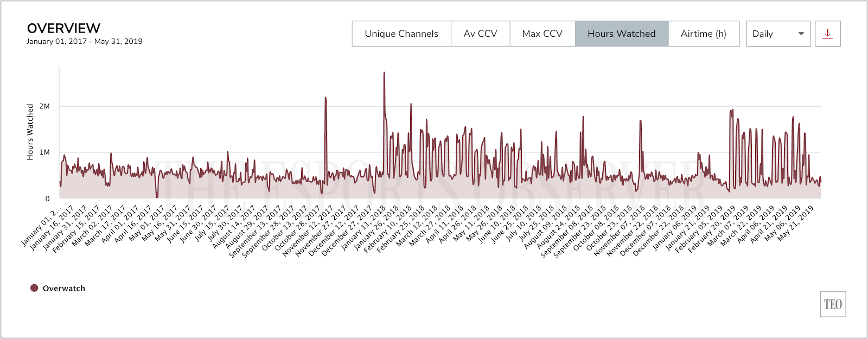Click the TEO logo badge

(833, 304)
